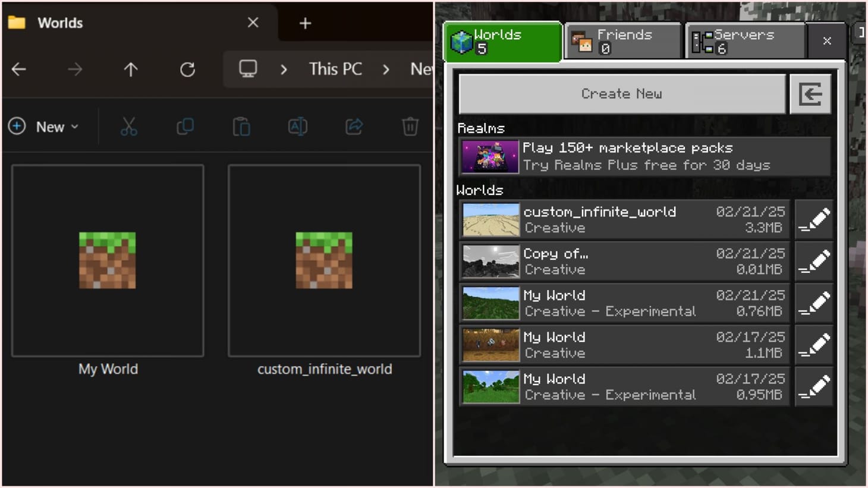Switch to the Servers tab

pos(744,40)
